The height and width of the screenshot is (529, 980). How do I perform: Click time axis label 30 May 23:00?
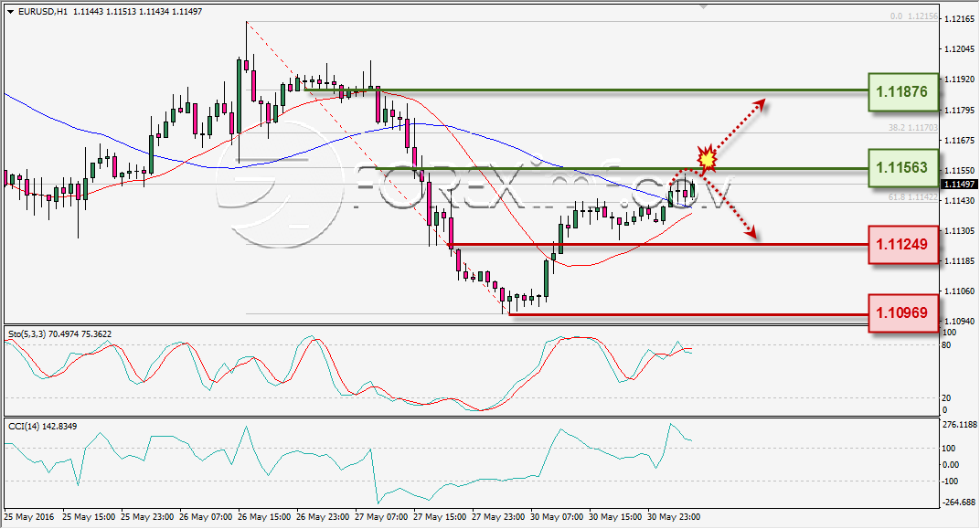click(x=674, y=517)
